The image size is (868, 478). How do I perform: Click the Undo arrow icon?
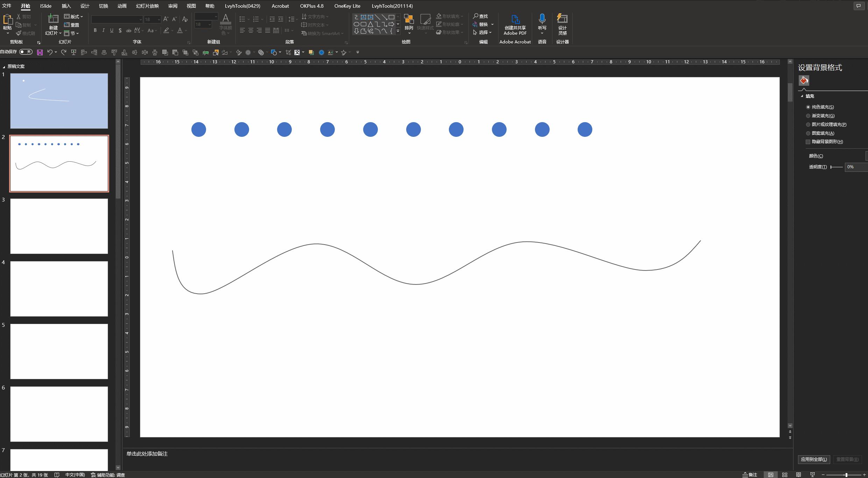[50, 52]
